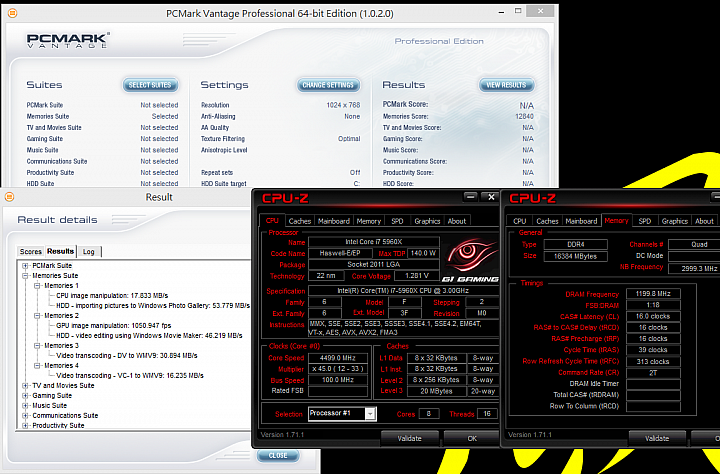Click the Multiplier field x 45.0
Viewport: 720px width, 474px height.
tap(338, 369)
